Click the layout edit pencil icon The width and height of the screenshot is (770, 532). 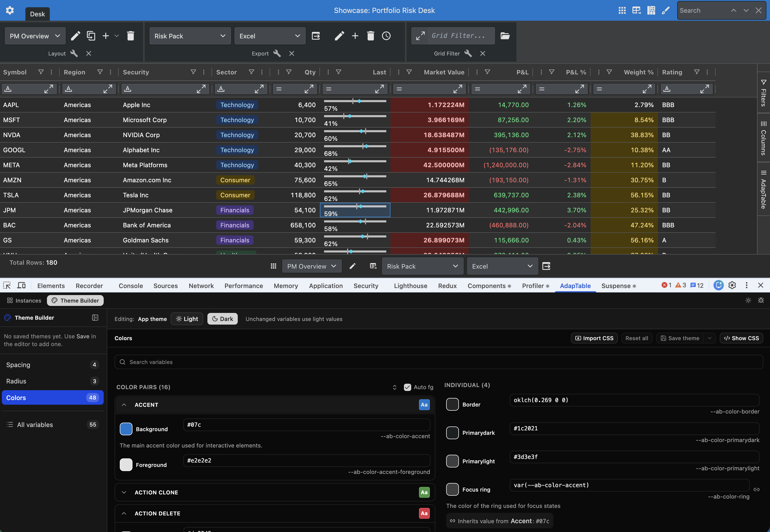coord(76,36)
